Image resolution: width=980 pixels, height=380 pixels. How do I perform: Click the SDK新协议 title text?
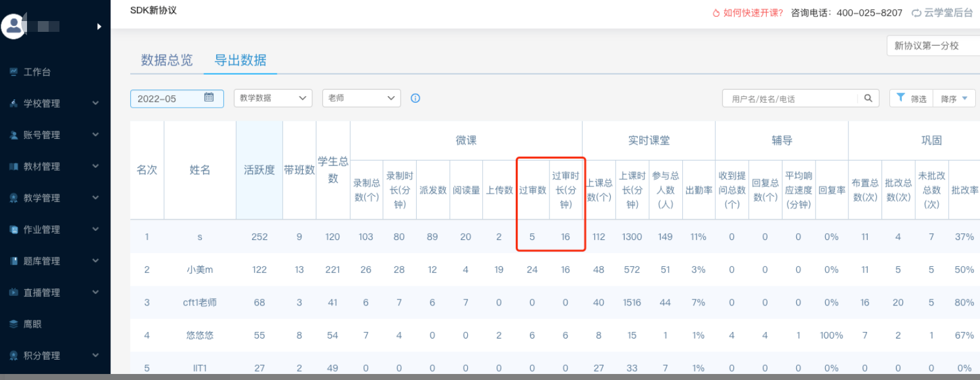coord(154,10)
